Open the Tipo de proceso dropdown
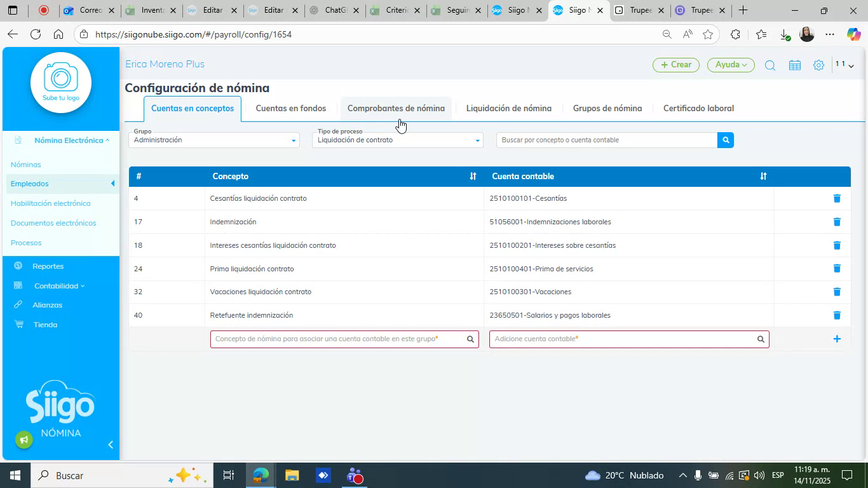This screenshot has height=488, width=868. [x=397, y=140]
